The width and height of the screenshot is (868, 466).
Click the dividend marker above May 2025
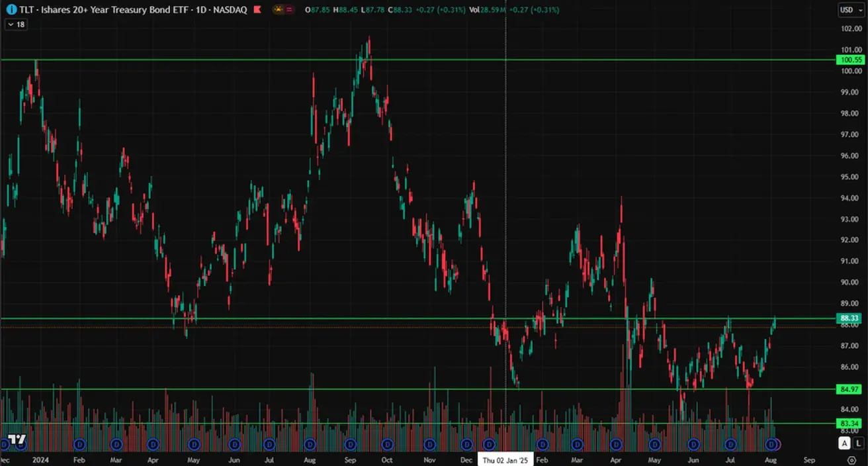[655, 443]
